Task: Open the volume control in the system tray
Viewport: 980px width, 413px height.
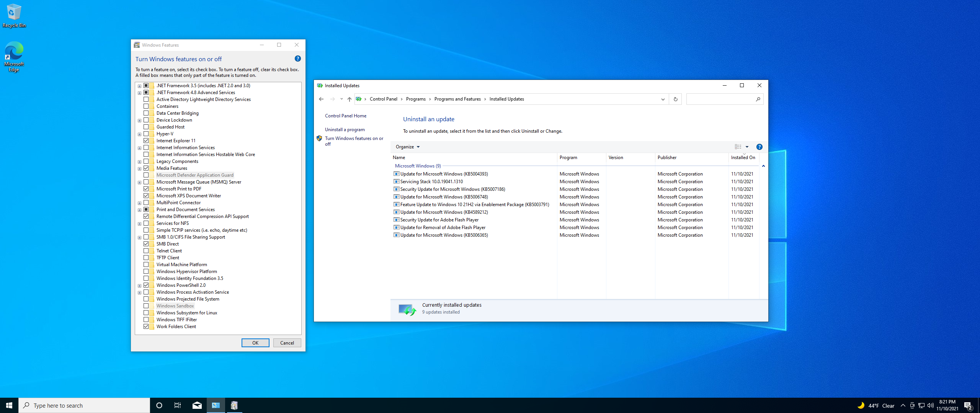Action: click(931, 405)
